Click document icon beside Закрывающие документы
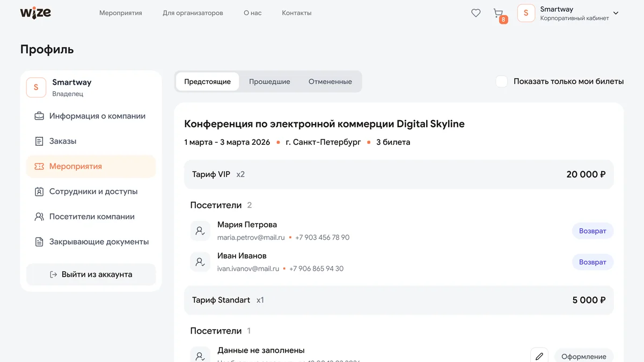644x362 pixels. 39,242
